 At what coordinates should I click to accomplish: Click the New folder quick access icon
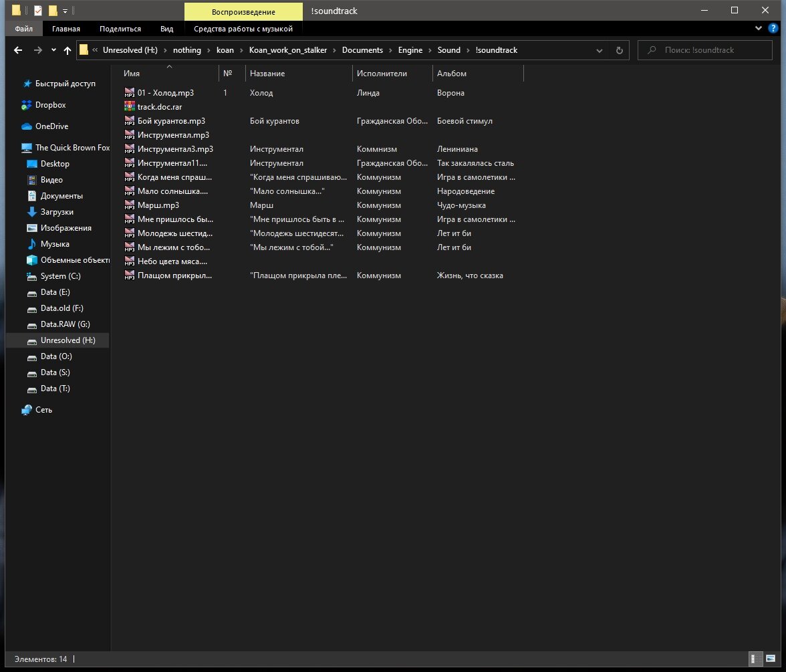(x=53, y=10)
